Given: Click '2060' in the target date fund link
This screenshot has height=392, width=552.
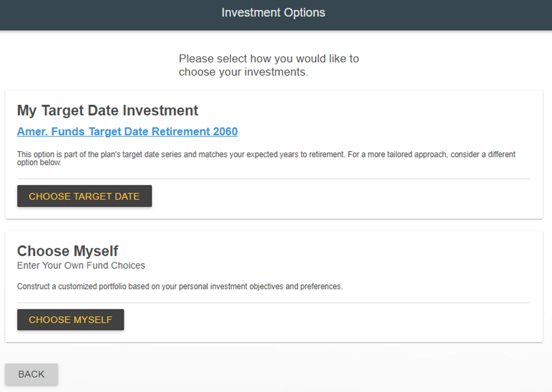Looking at the screenshot, I should [225, 132].
